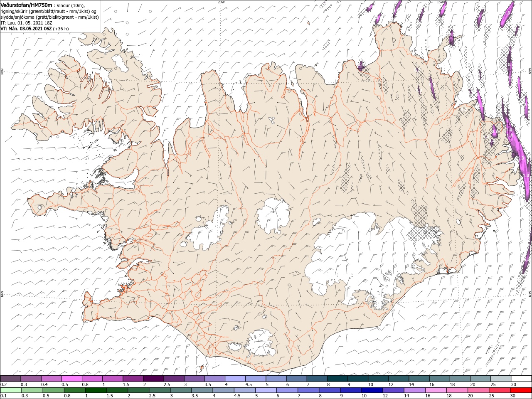Pick the lower legend swatch between 16 and 18
This screenshot has height=399, width=532.
tap(435, 390)
